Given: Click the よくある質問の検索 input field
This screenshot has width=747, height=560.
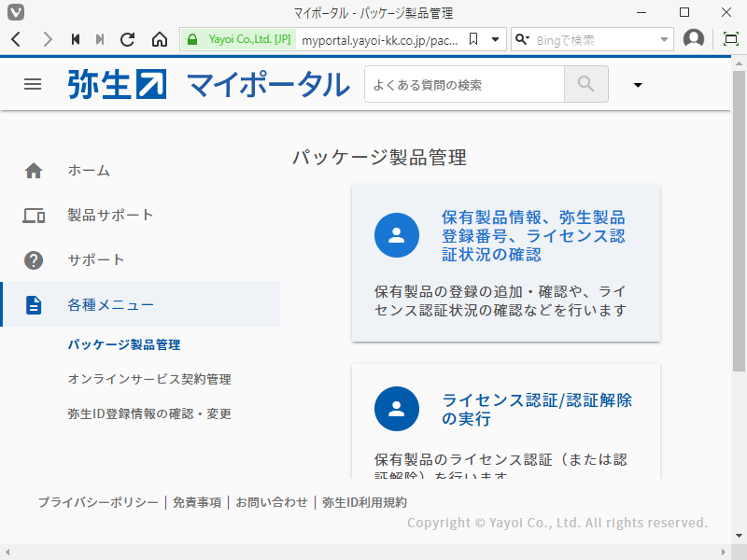Looking at the screenshot, I should [464, 84].
